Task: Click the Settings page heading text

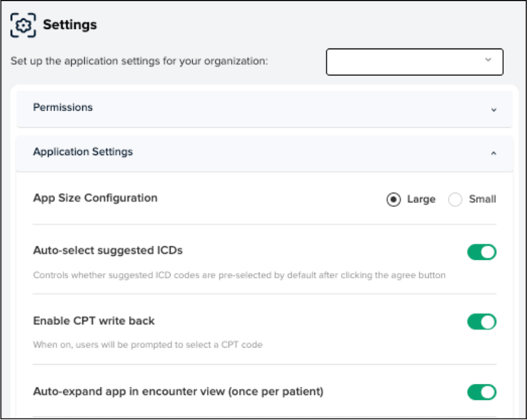Action: [x=70, y=25]
